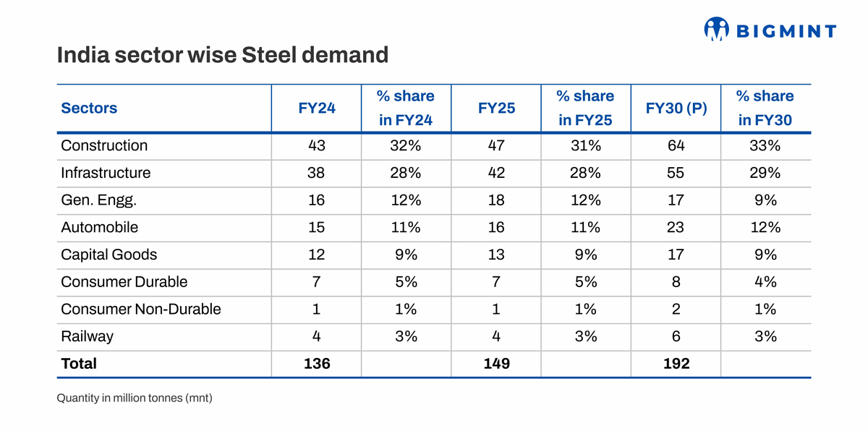The image size is (868, 434).
Task: Select the Total row label
Action: coord(78,364)
